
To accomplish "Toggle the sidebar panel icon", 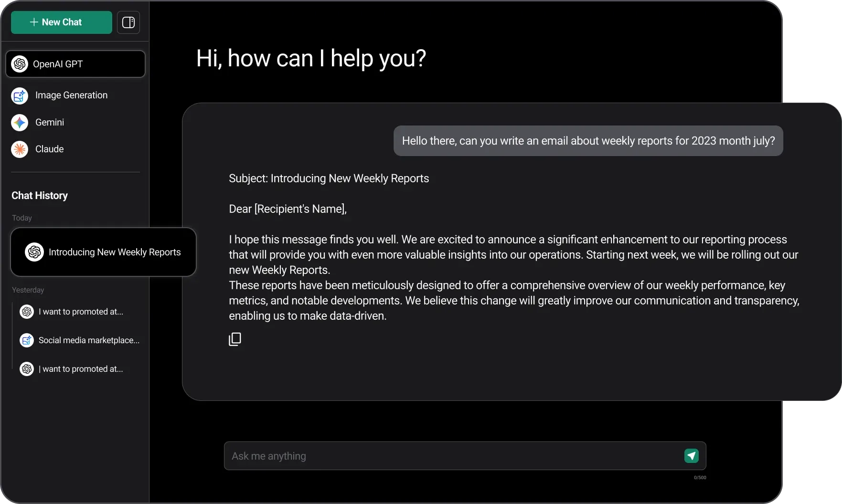I will pos(128,22).
